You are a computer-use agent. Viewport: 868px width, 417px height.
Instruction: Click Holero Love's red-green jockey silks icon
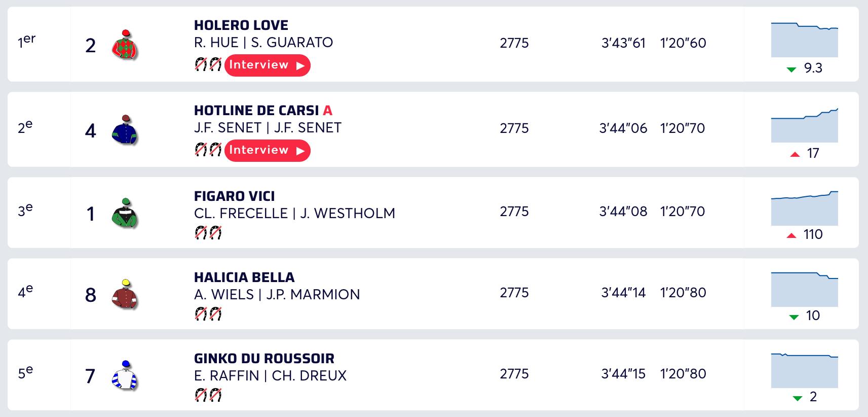pos(125,45)
